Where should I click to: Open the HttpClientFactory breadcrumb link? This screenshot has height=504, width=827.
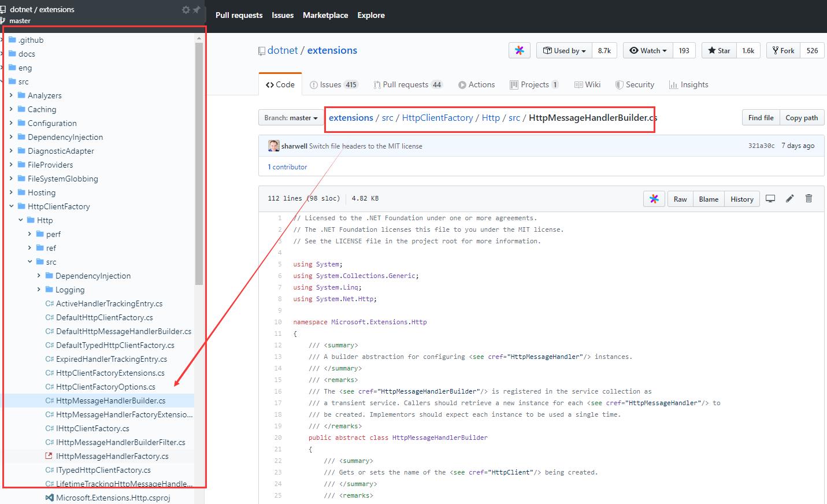pyautogui.click(x=437, y=118)
